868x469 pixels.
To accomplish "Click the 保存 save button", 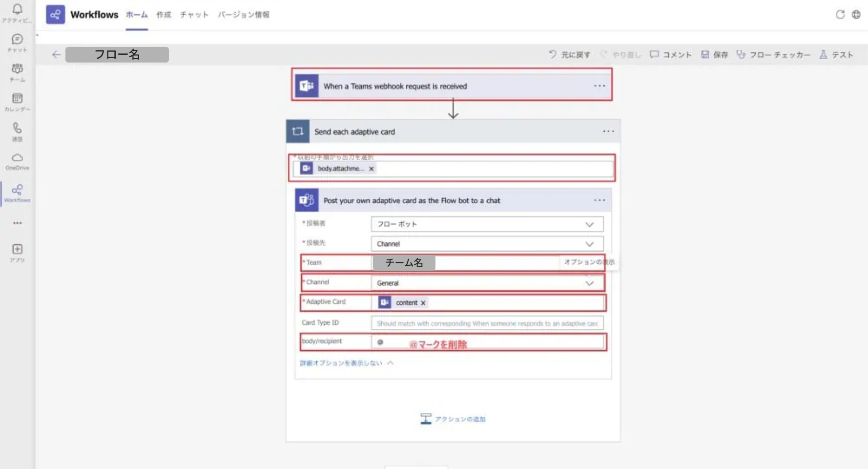I will 715,55.
